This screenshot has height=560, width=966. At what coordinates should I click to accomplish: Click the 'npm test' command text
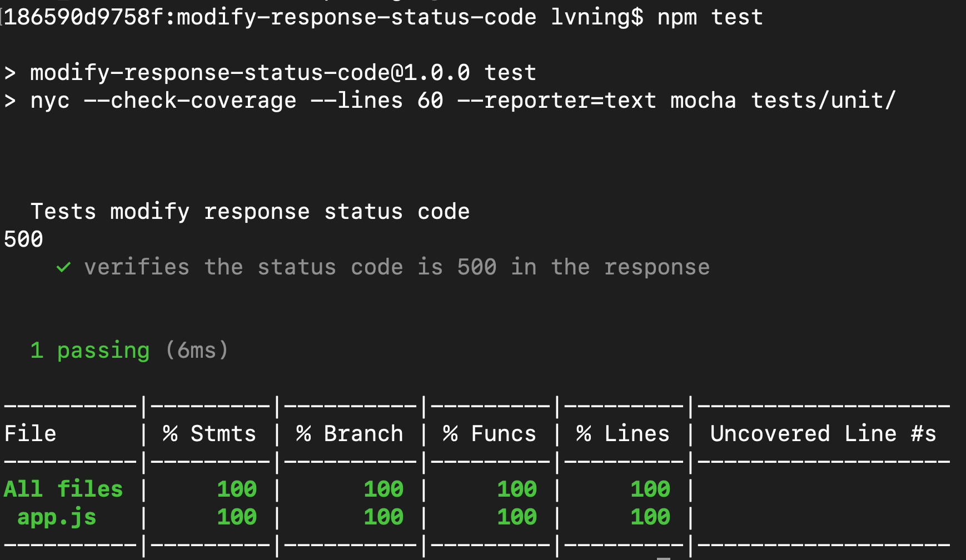pyautogui.click(x=710, y=17)
